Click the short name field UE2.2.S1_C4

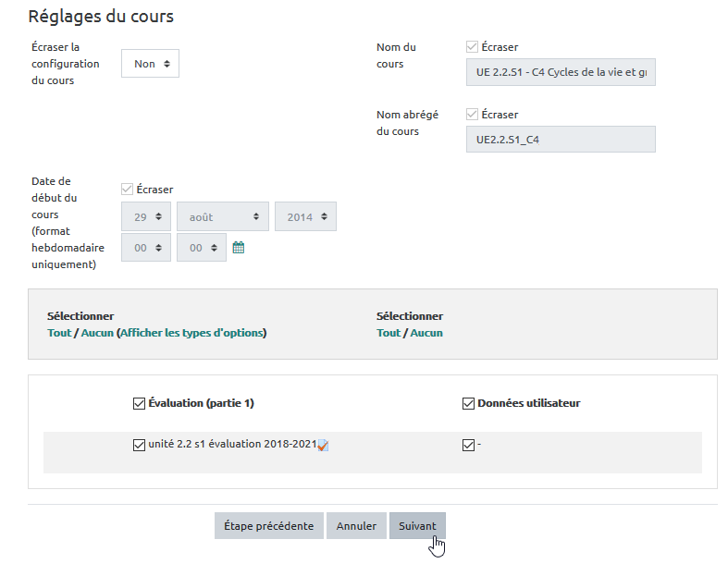point(561,140)
